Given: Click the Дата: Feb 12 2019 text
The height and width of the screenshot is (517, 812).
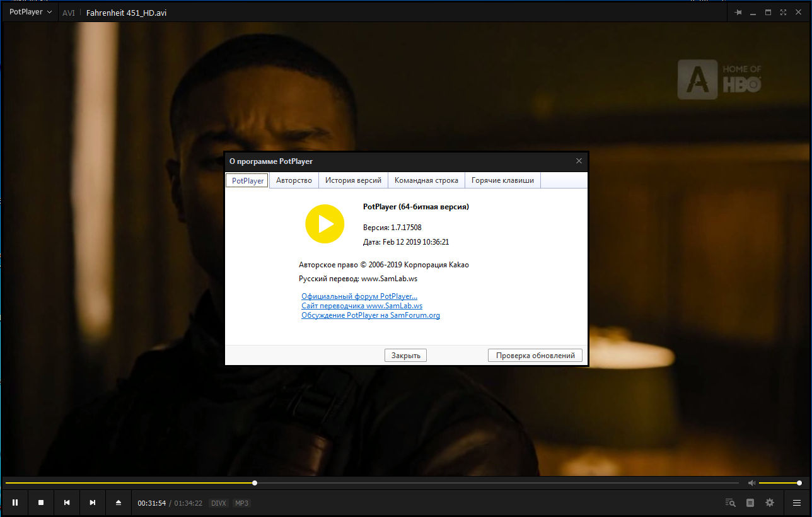Looking at the screenshot, I should (406, 242).
